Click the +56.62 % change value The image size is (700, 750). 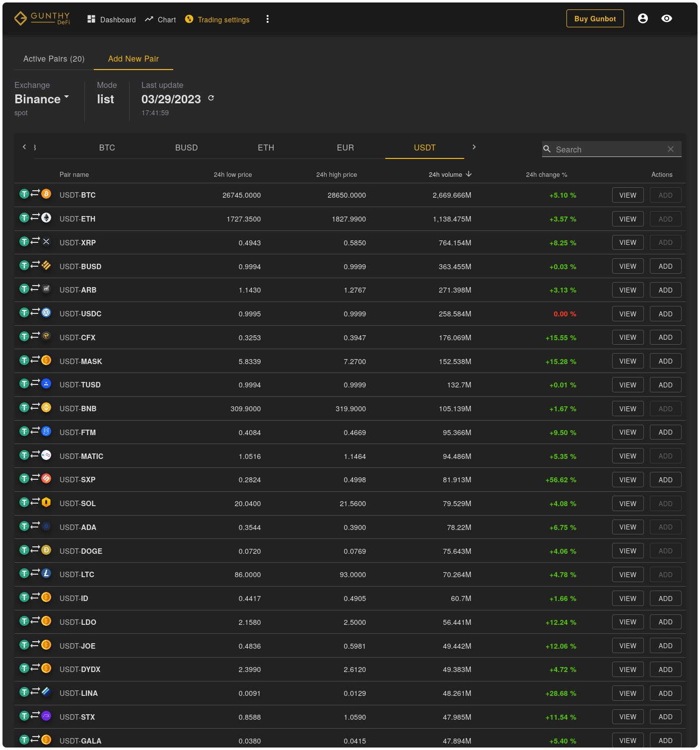tap(561, 480)
